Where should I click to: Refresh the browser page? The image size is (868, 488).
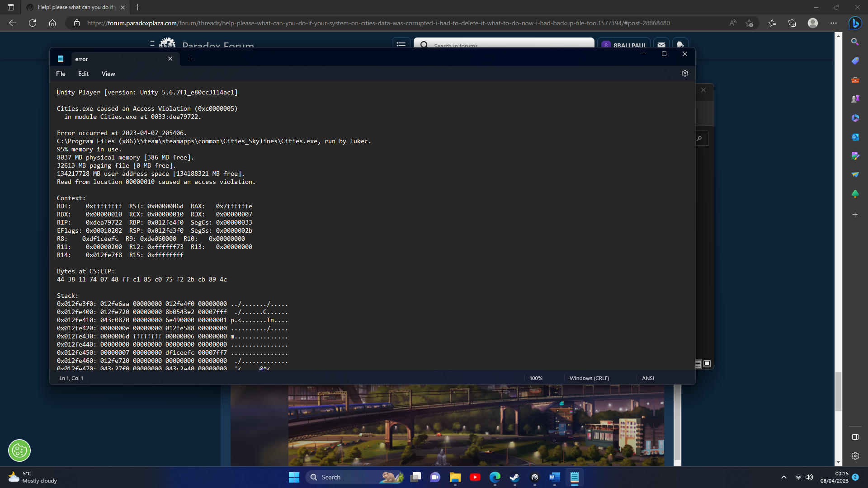(x=33, y=23)
